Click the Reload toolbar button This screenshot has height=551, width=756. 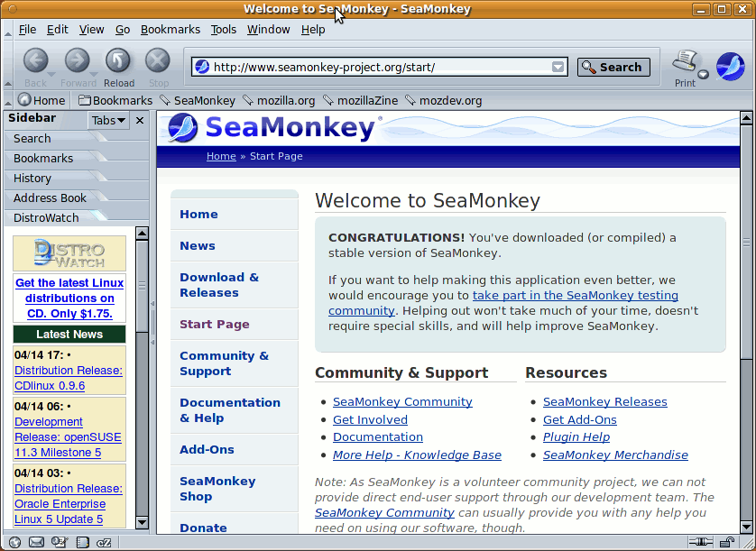[118, 62]
